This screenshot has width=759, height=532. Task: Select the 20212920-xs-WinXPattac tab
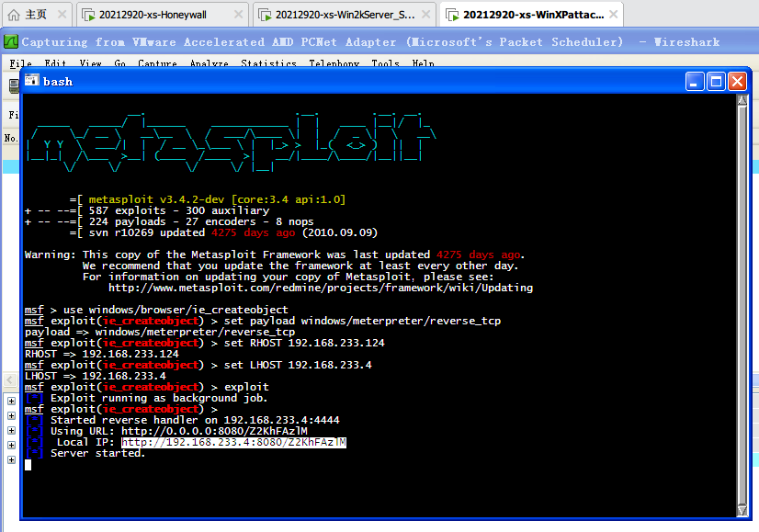[x=531, y=15]
